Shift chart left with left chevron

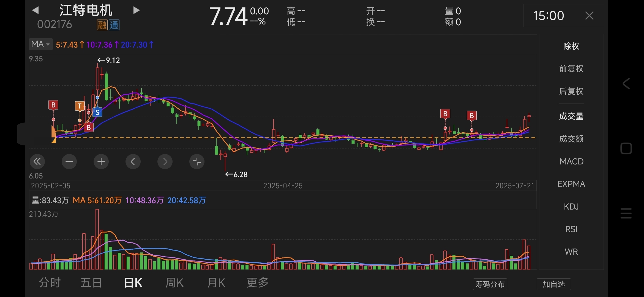133,161
